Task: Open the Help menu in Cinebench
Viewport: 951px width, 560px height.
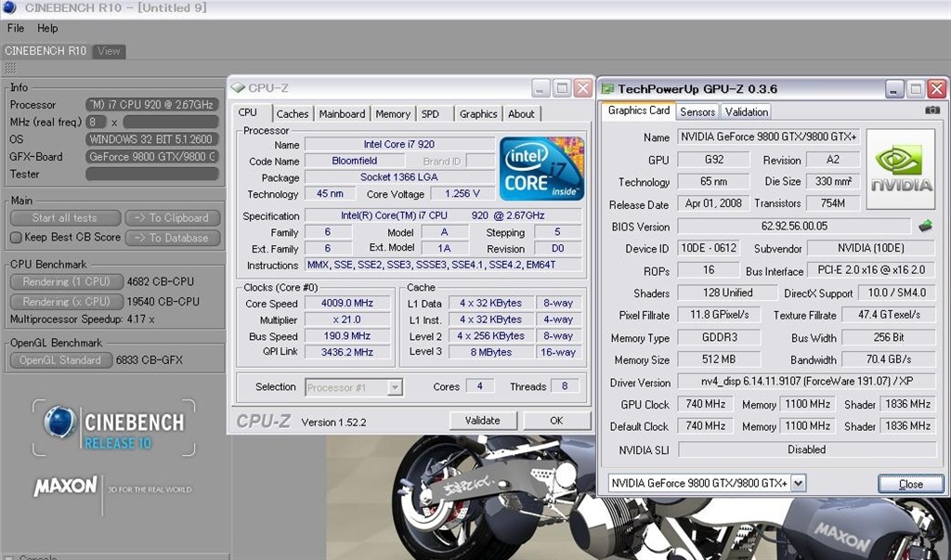Action: [47, 29]
